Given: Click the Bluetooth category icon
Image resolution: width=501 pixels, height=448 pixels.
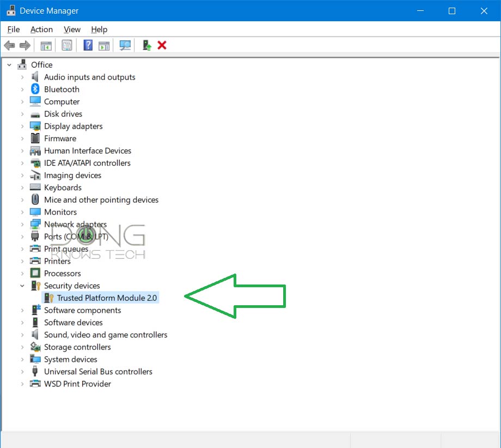Looking at the screenshot, I should tap(35, 89).
